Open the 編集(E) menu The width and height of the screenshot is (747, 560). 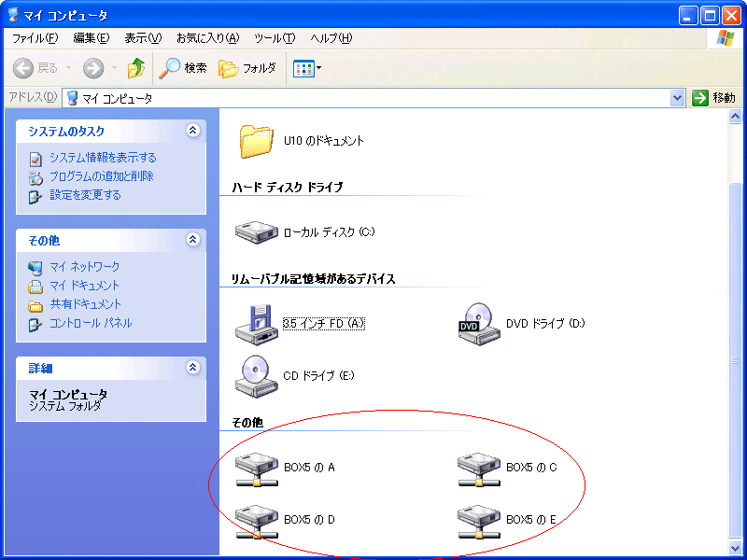point(91,38)
